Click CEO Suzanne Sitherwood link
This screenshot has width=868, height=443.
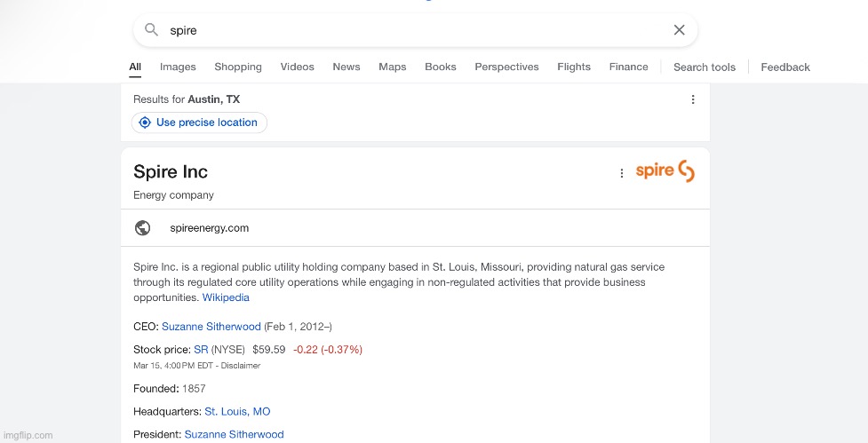(211, 327)
